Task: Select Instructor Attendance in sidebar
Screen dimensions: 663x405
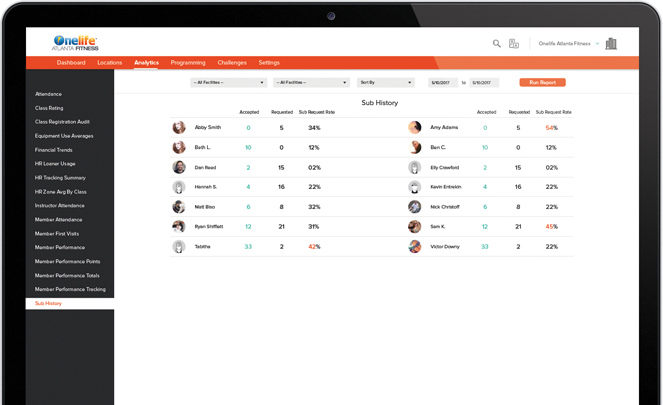Action: point(60,206)
